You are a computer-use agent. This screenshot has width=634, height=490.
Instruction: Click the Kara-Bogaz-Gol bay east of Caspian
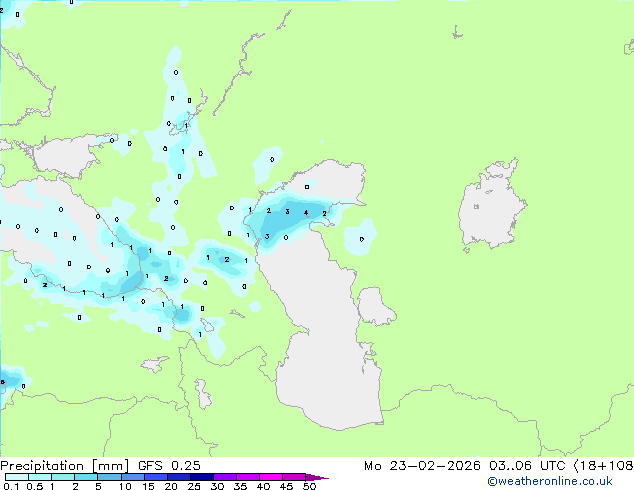pos(375,306)
